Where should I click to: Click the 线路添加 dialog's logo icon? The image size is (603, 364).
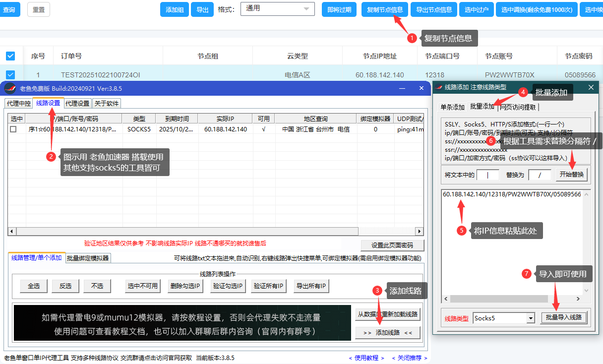[x=438, y=88]
